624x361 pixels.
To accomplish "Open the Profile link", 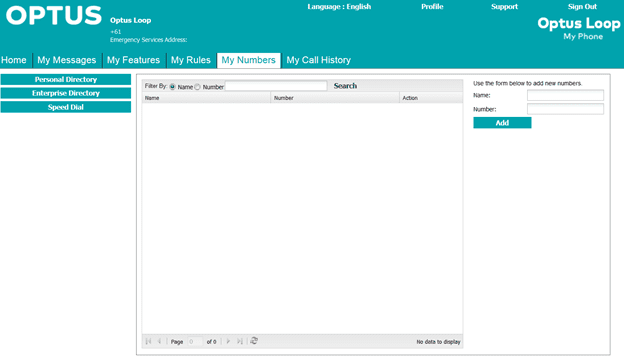I will click(x=432, y=6).
